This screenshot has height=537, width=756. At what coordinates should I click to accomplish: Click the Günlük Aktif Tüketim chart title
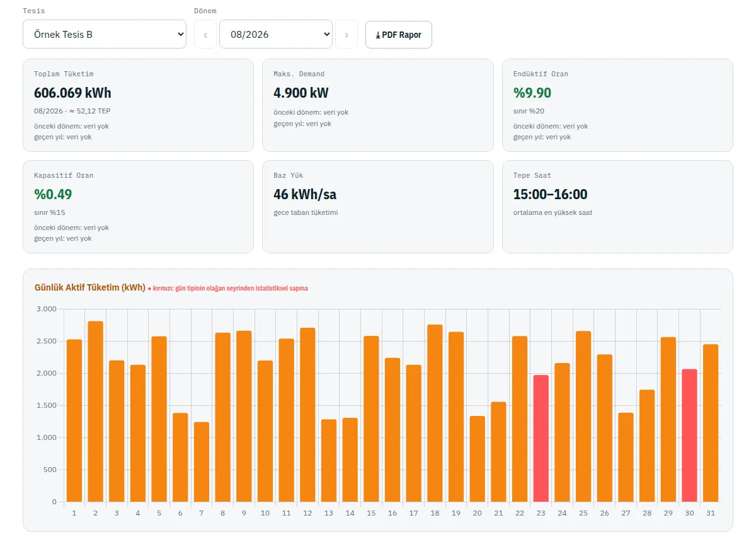(x=90, y=287)
